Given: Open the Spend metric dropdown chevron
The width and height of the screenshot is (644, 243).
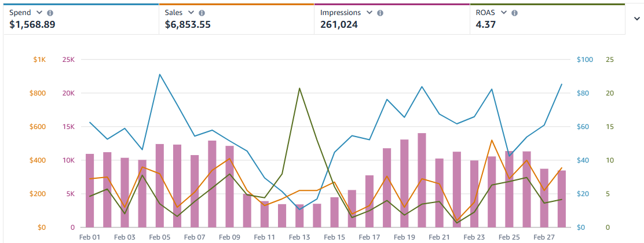Looking at the screenshot, I should (39, 12).
